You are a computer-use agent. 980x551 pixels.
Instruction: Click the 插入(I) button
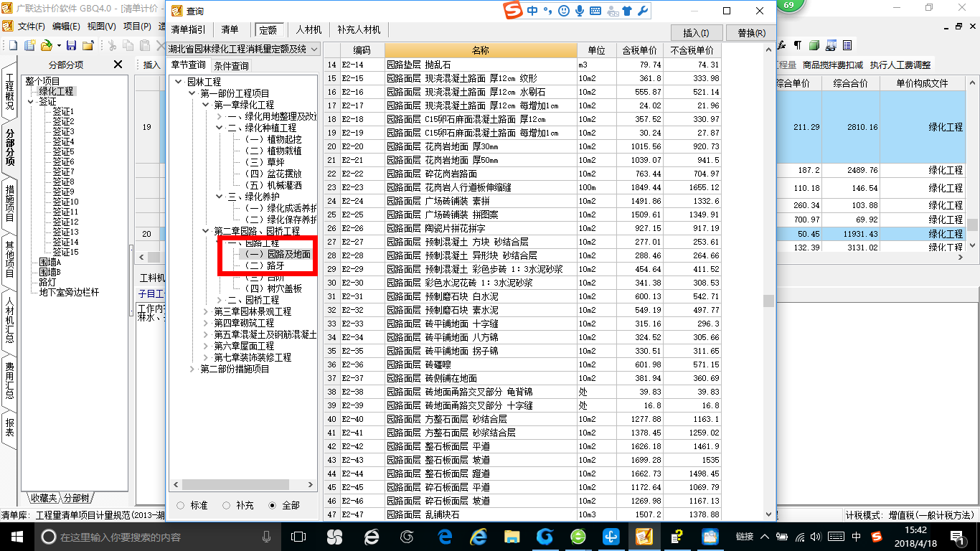696,33
